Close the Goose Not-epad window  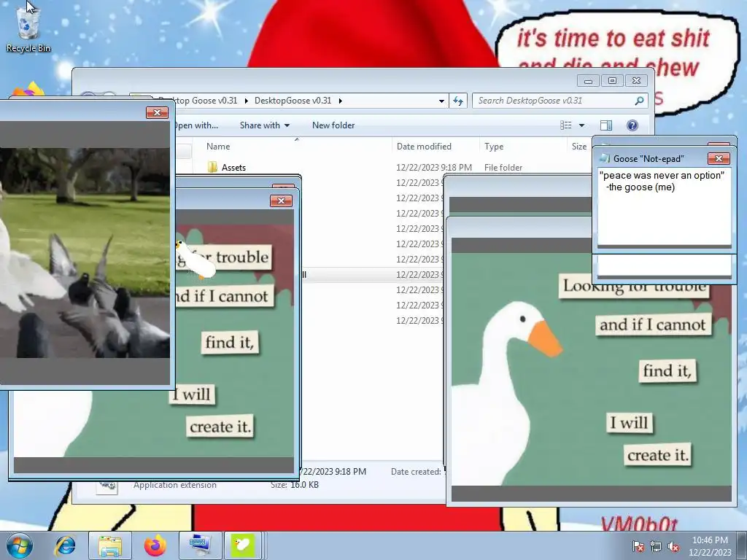(x=719, y=158)
